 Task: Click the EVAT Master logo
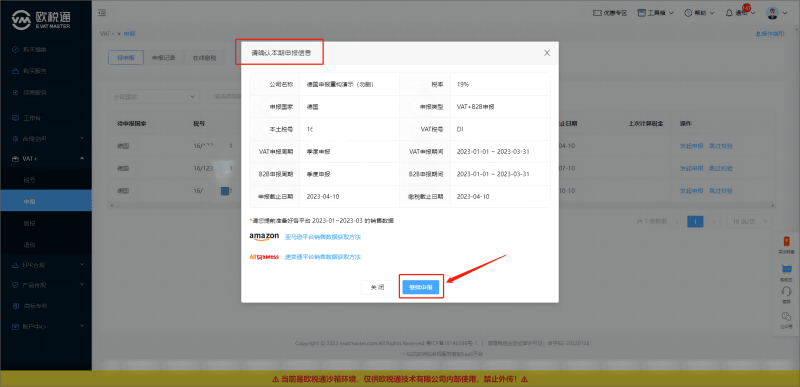click(x=41, y=19)
